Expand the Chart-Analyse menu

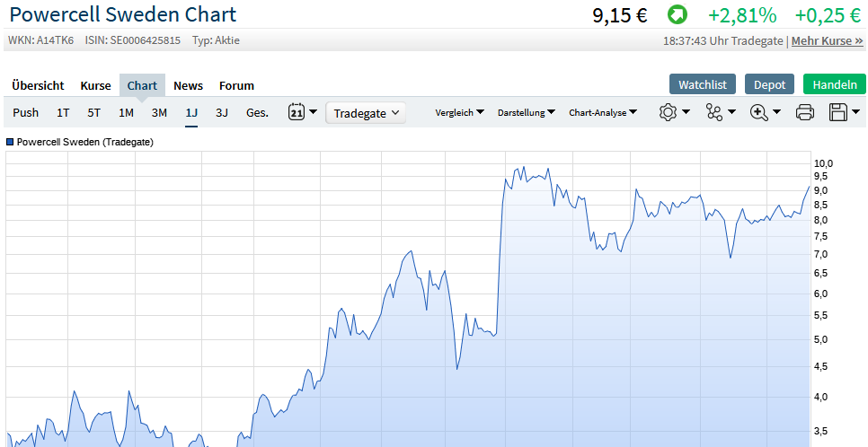tap(603, 113)
